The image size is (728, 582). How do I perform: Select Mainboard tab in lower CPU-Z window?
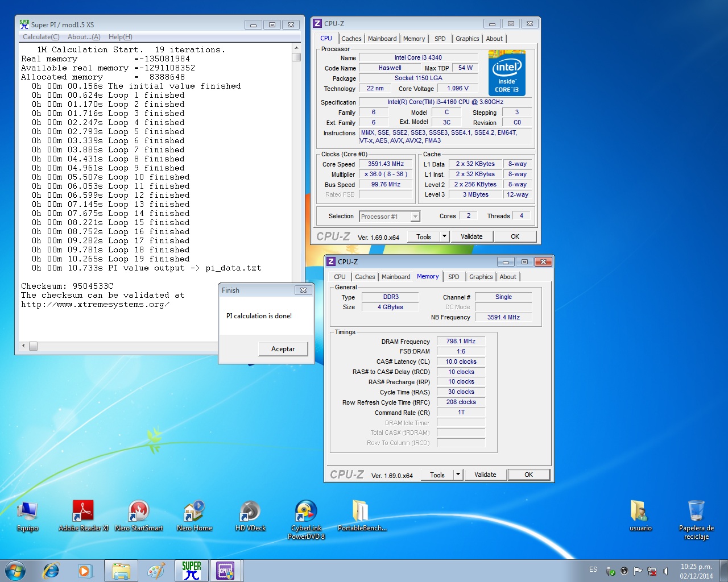click(396, 277)
